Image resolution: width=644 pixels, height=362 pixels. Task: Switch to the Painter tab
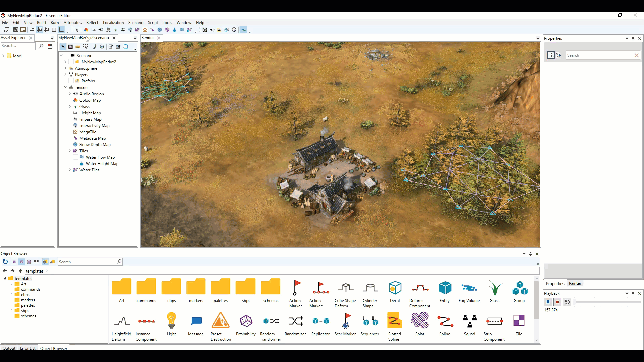[575, 284]
